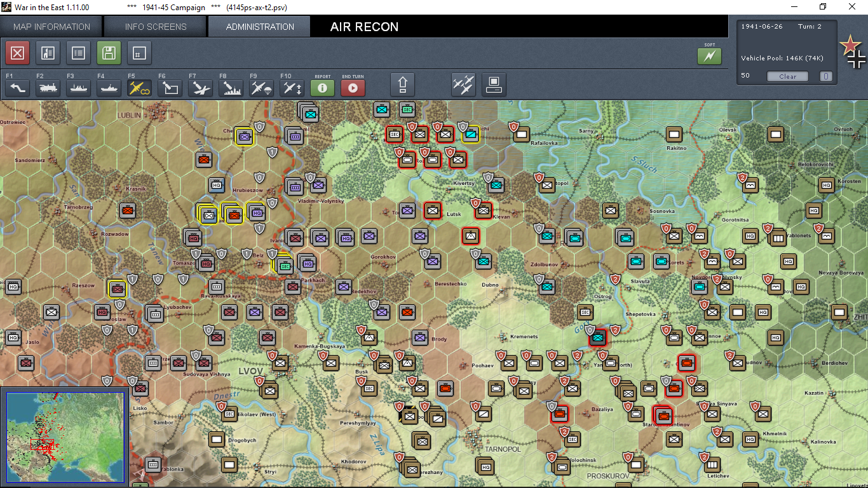Viewport: 868px width, 488px height.
Task: Switch to F1 move mode
Action: pyautogui.click(x=17, y=88)
